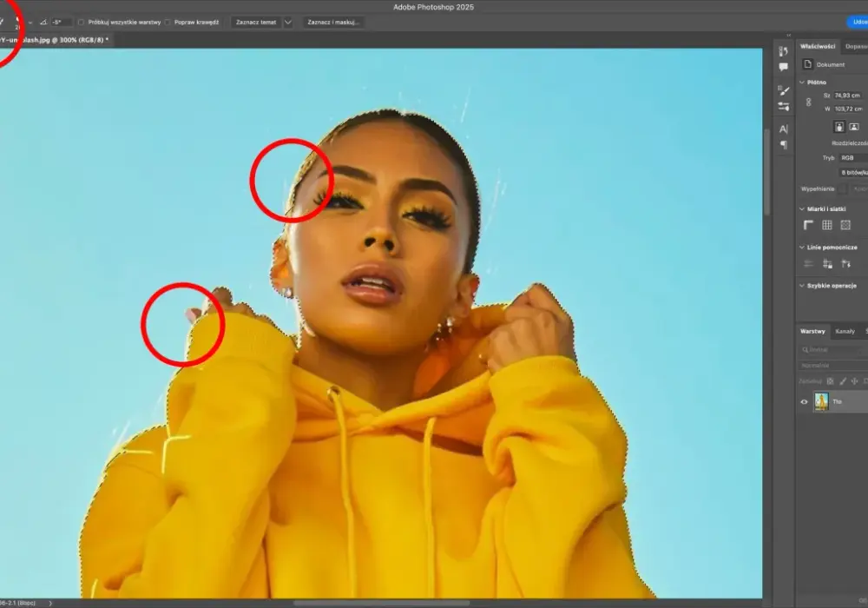The width and height of the screenshot is (868, 608).
Task: Collapse the Linie pomocnicze section
Action: (801, 247)
